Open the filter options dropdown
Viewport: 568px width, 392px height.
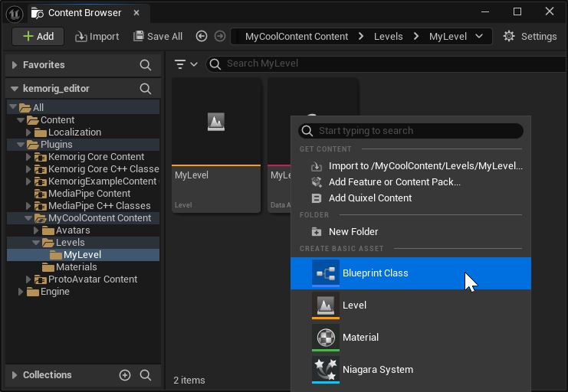click(x=186, y=64)
